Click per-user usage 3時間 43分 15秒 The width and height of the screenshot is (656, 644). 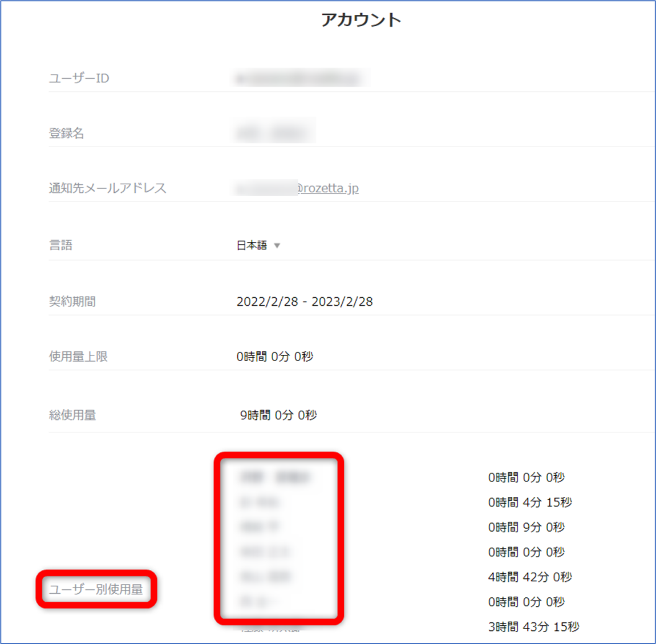(x=534, y=627)
